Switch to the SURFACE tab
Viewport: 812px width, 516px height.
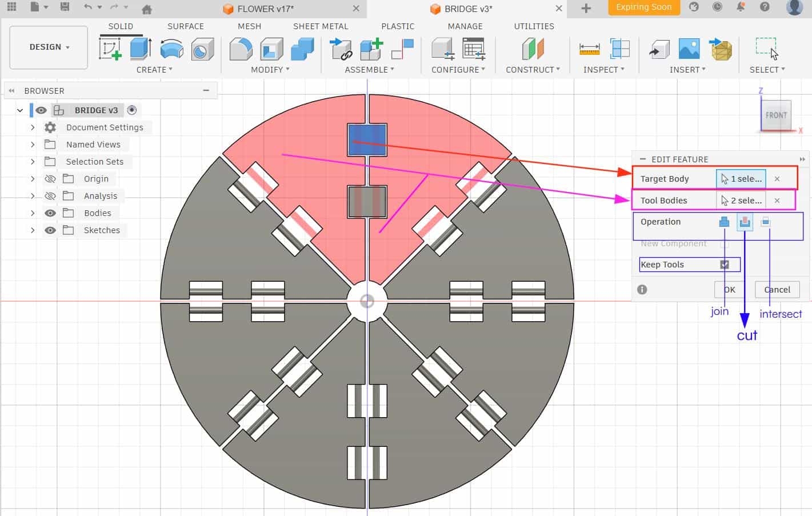coord(186,26)
